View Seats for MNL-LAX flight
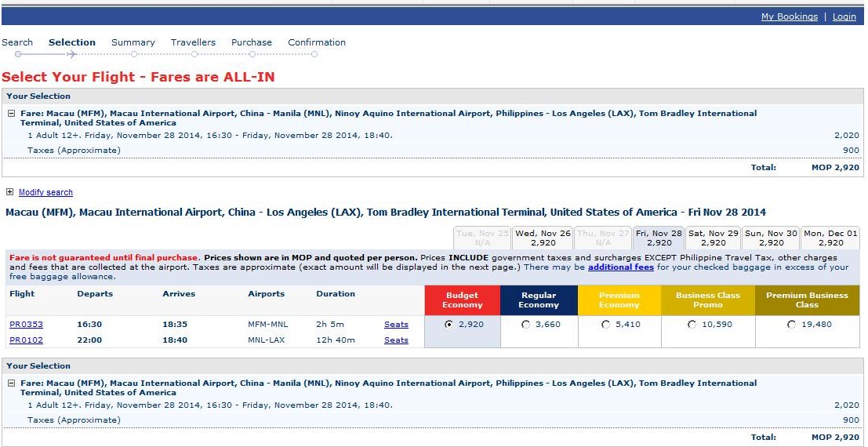Screen dimensions: 868x447 [396, 340]
